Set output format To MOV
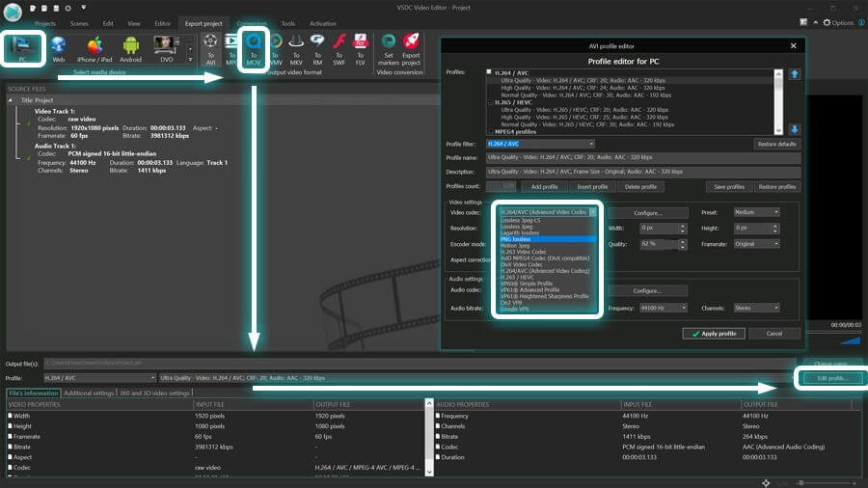This screenshot has width=868, height=488. 254,49
